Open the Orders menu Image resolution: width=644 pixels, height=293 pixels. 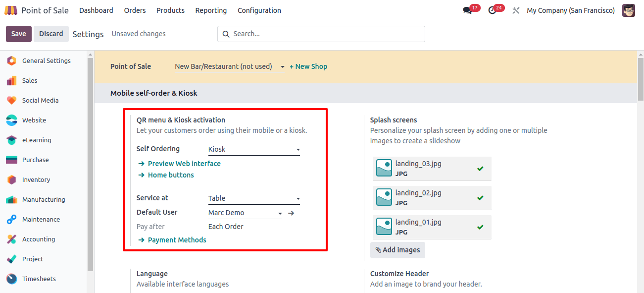pyautogui.click(x=135, y=10)
